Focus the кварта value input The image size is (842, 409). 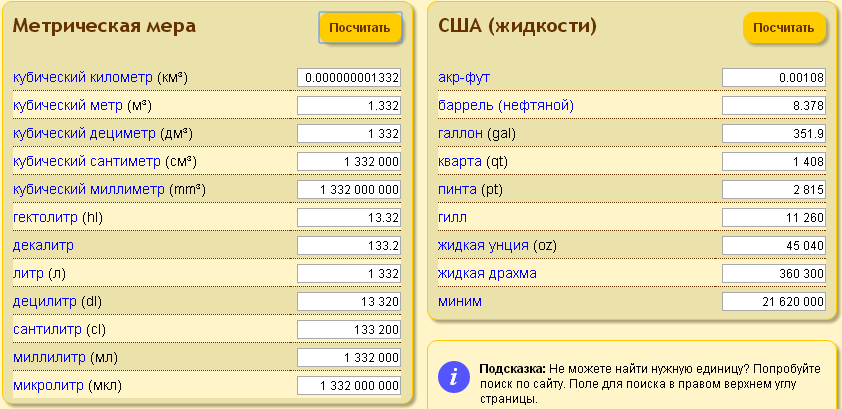click(x=774, y=162)
